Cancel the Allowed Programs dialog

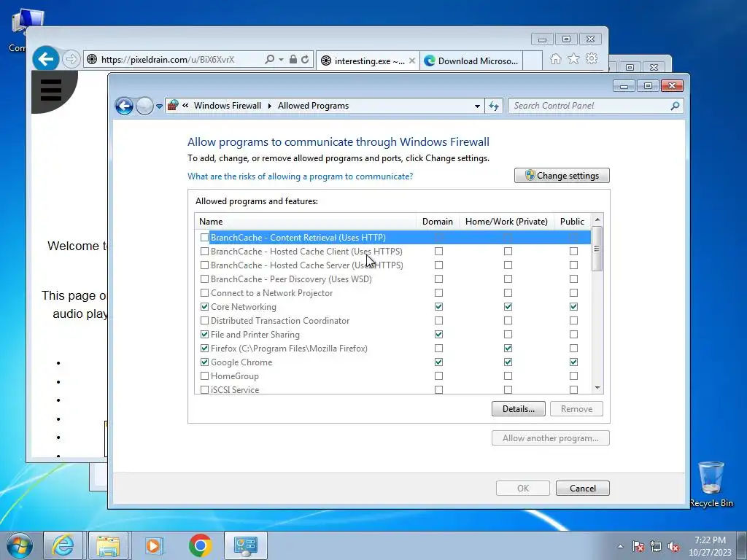coord(582,488)
